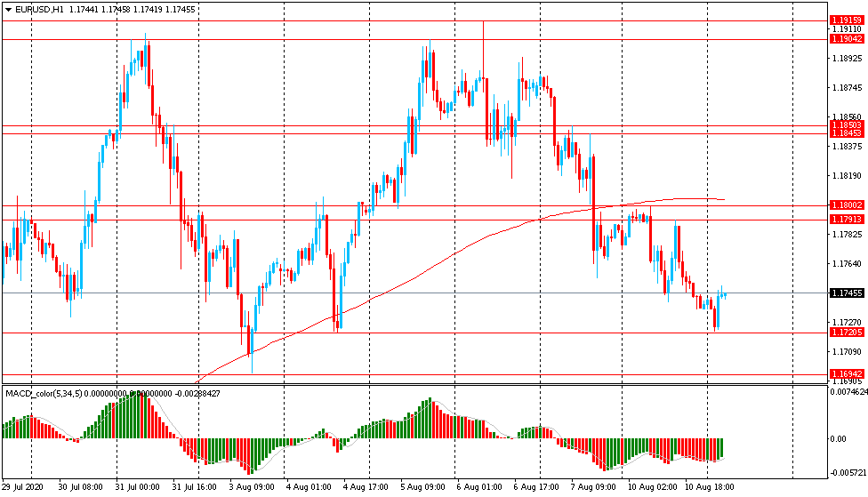Screen dimensions: 868x497
Task: Click the 3 Aug 09:00 time label
Action: tap(252, 487)
